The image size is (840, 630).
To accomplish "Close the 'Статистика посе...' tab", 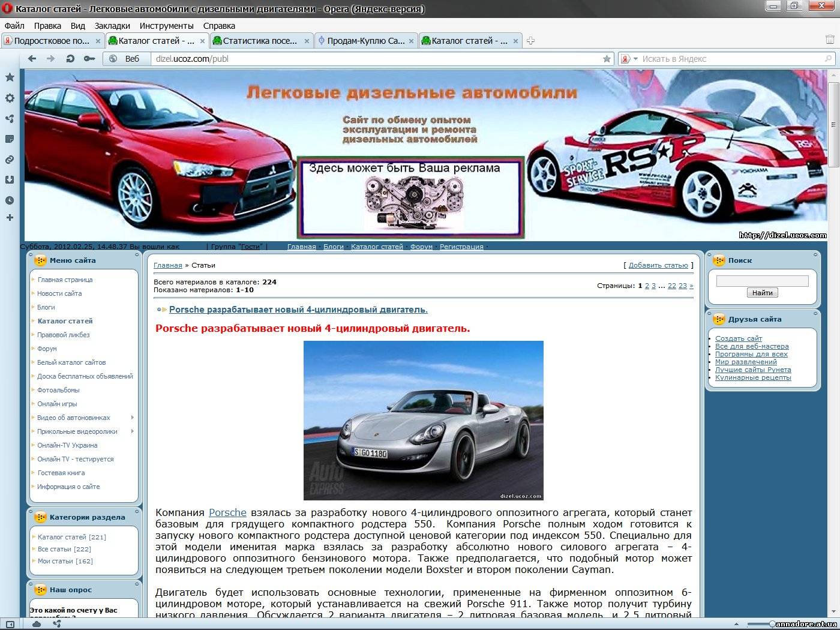I will pyautogui.click(x=307, y=41).
